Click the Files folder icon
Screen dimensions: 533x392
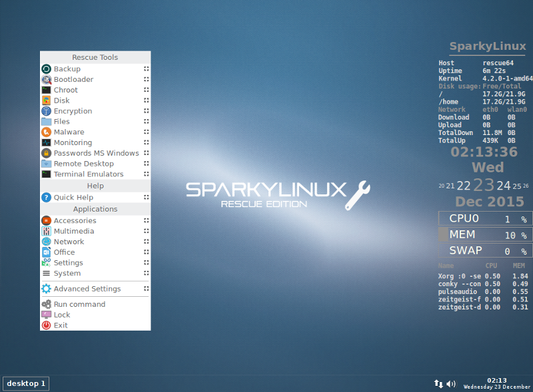(x=46, y=122)
